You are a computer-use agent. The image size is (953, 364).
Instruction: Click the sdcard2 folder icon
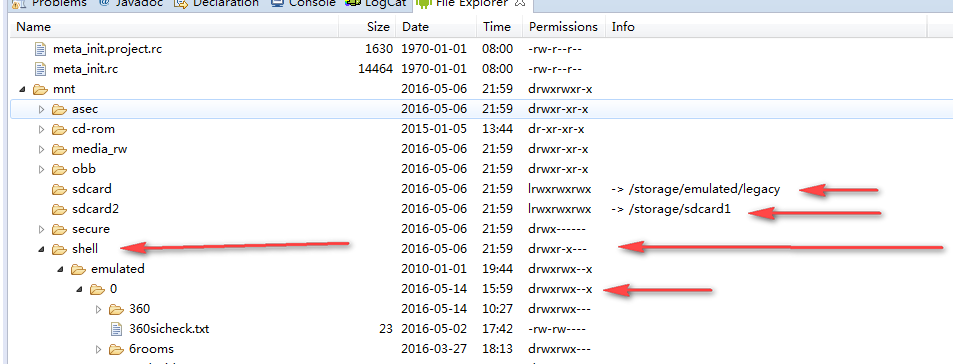pyautogui.click(x=59, y=209)
